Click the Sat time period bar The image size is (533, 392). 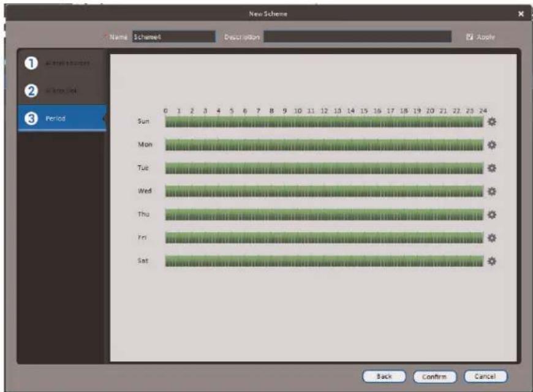coord(324,261)
